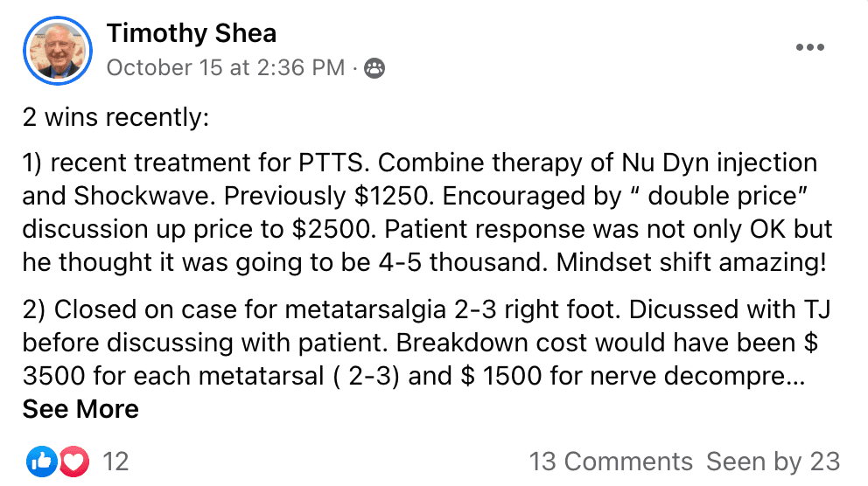Open the three-dot post options menu

(x=810, y=47)
